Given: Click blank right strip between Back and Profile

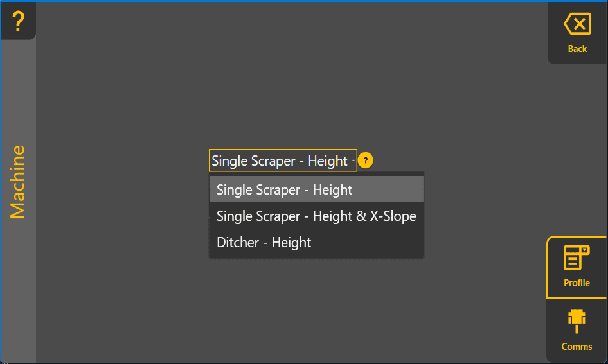Looking at the screenshot, I should (577, 148).
